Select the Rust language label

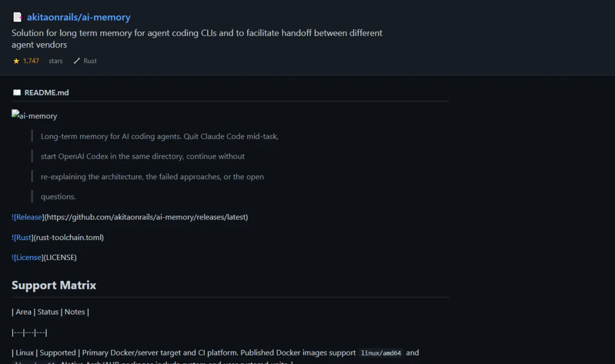coord(90,61)
